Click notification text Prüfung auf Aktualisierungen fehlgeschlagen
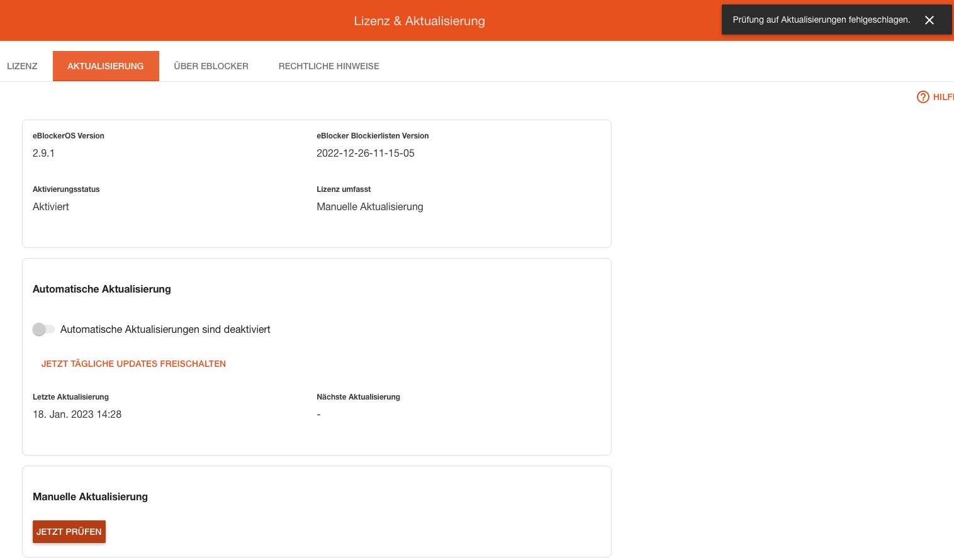This screenshot has width=954, height=560. click(821, 20)
